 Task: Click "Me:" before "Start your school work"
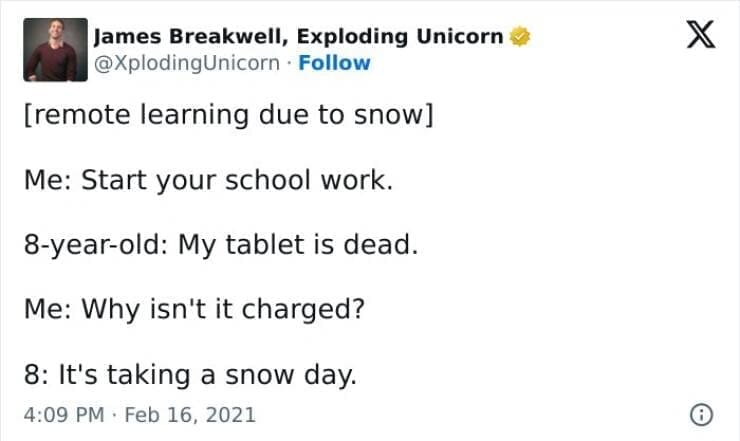click(46, 181)
